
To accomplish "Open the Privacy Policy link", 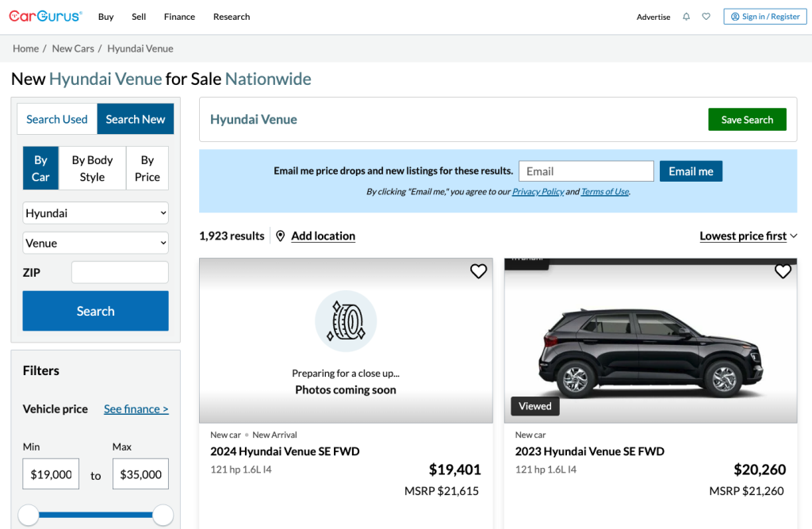I will coord(538,192).
